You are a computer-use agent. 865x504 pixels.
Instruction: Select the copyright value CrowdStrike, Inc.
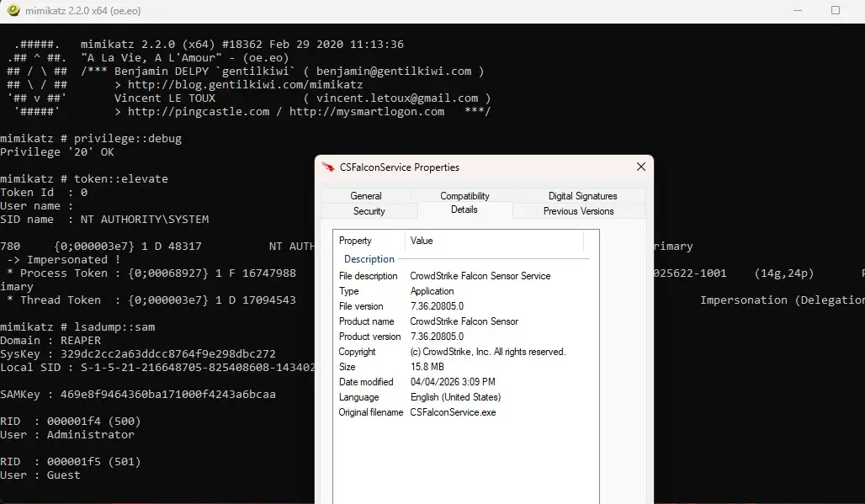click(488, 352)
